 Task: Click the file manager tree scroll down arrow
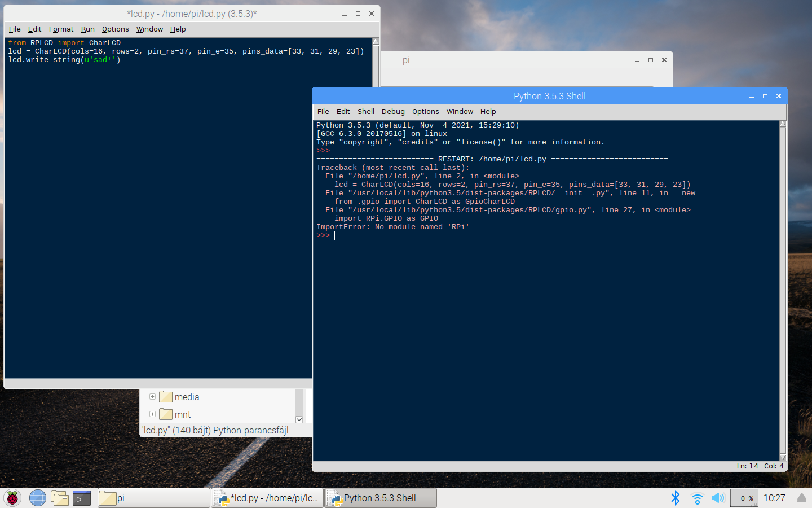299,419
